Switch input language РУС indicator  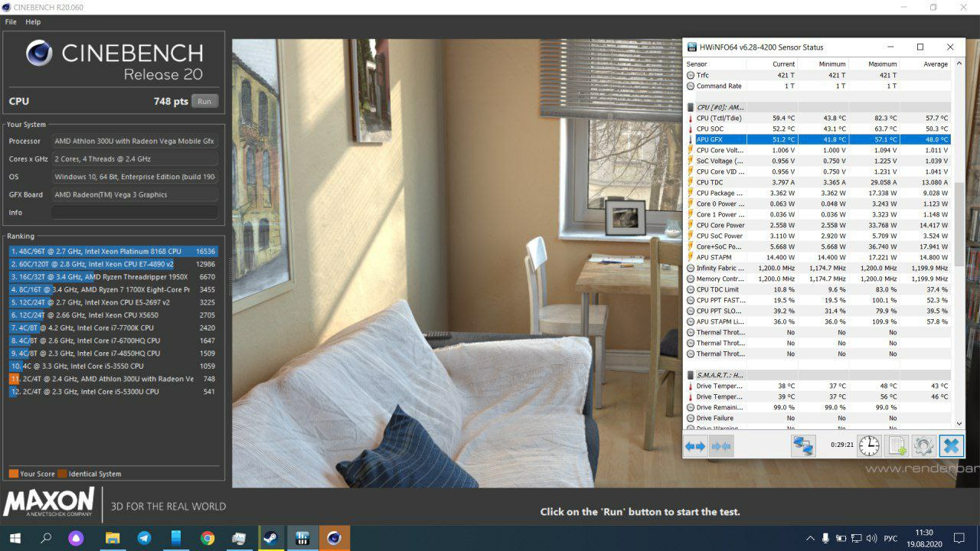coord(890,538)
